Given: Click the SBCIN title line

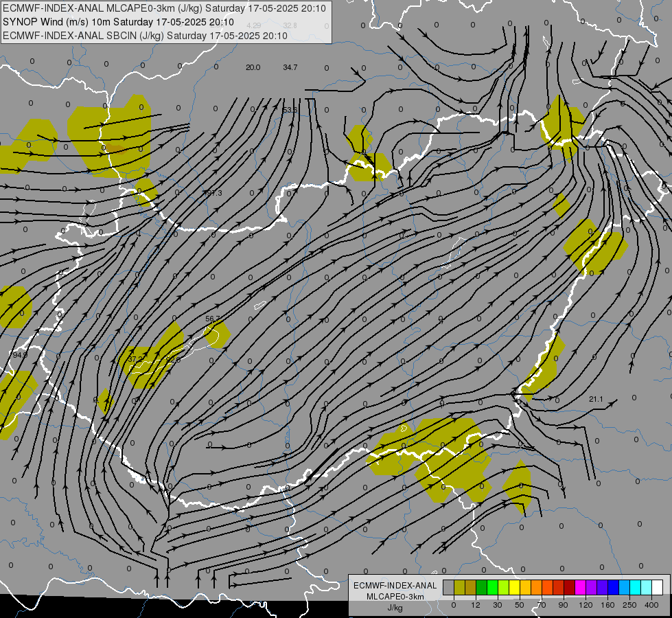Looking at the screenshot, I should click(145, 36).
